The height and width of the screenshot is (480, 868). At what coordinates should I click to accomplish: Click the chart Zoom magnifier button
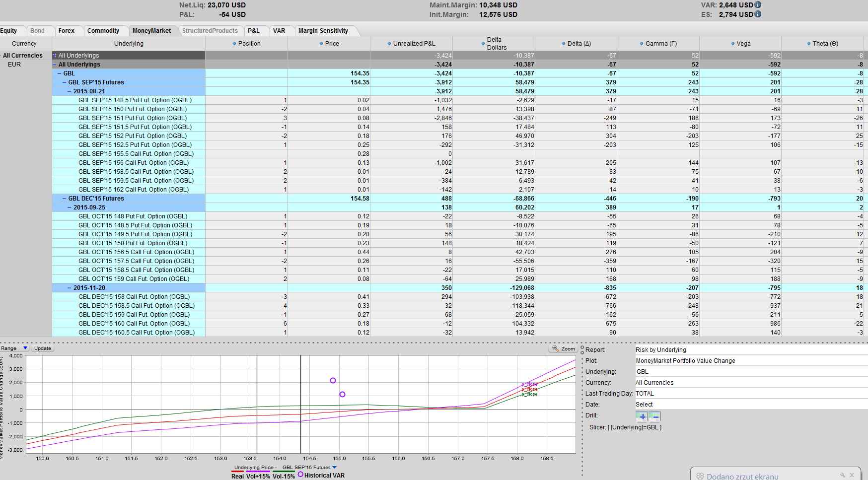[x=564, y=349]
